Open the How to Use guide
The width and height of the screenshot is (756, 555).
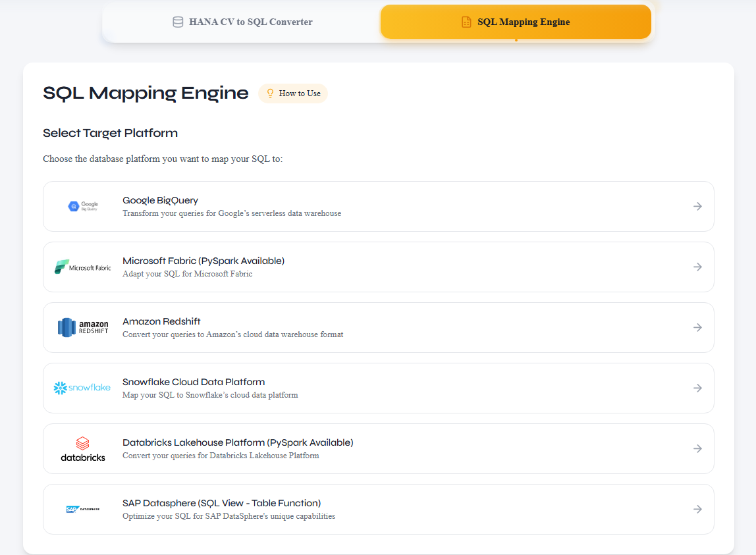293,93
